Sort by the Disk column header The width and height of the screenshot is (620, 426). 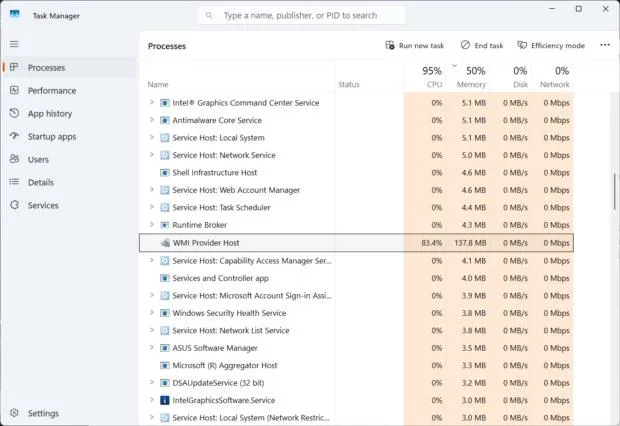click(x=511, y=76)
